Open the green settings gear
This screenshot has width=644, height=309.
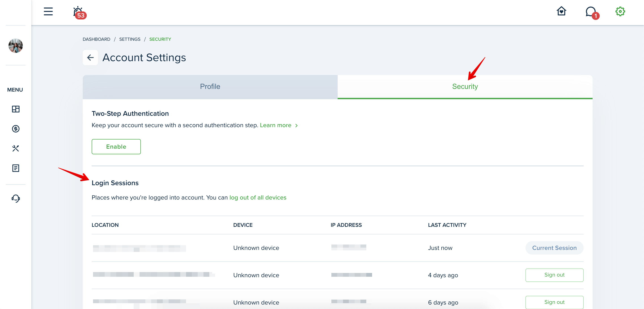[620, 11]
